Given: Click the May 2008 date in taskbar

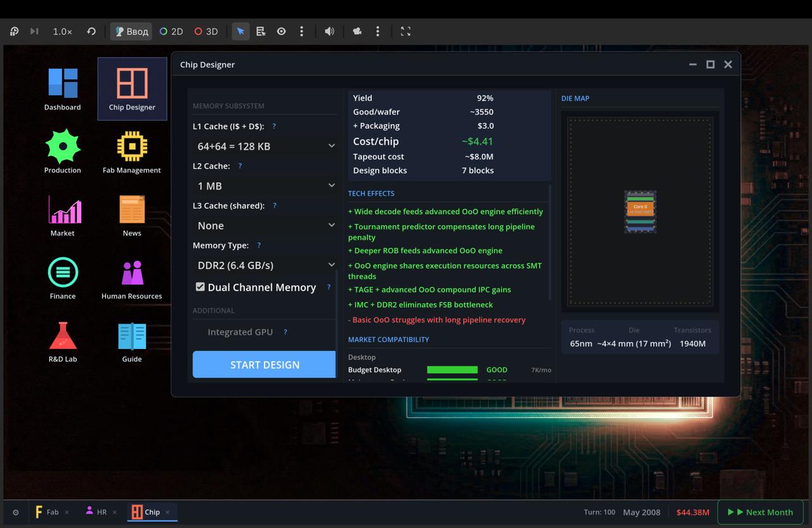Looking at the screenshot, I should pyautogui.click(x=641, y=512).
